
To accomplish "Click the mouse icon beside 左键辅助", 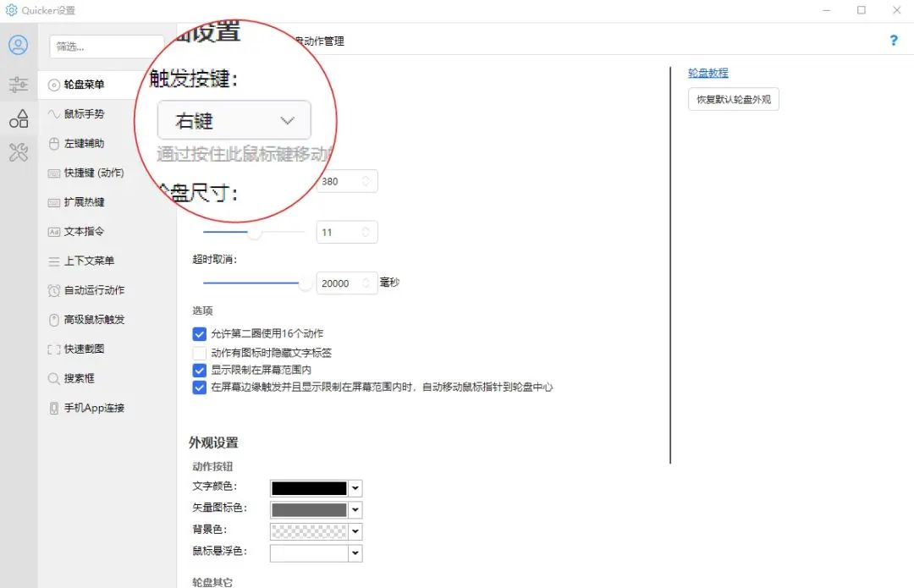I will (x=53, y=143).
